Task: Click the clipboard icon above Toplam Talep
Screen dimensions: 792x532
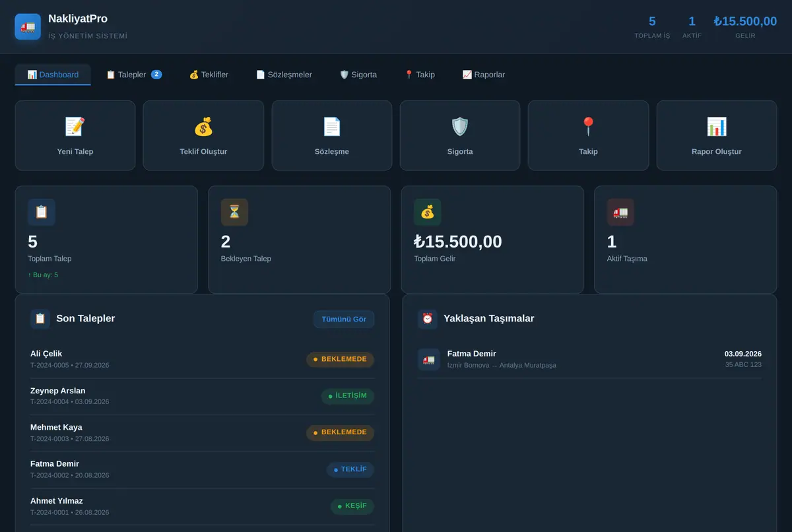Action: (x=42, y=213)
